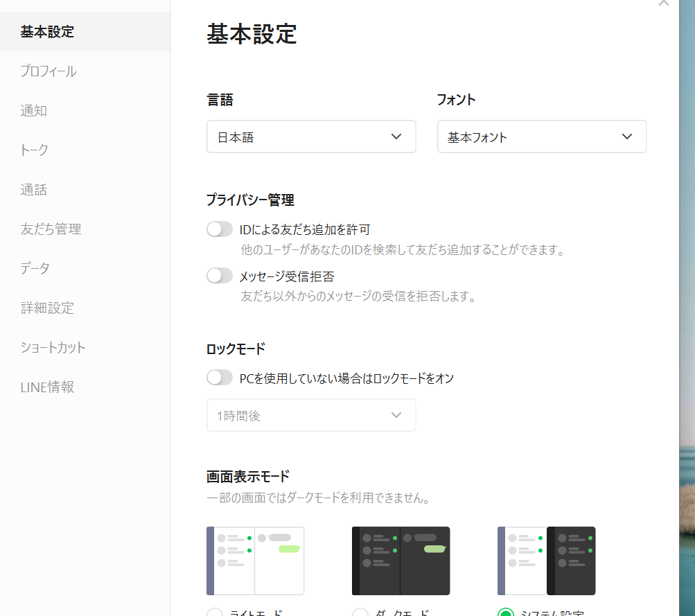Select 通話 in the settings sidebar
This screenshot has height=616, width=695.
[x=34, y=190]
